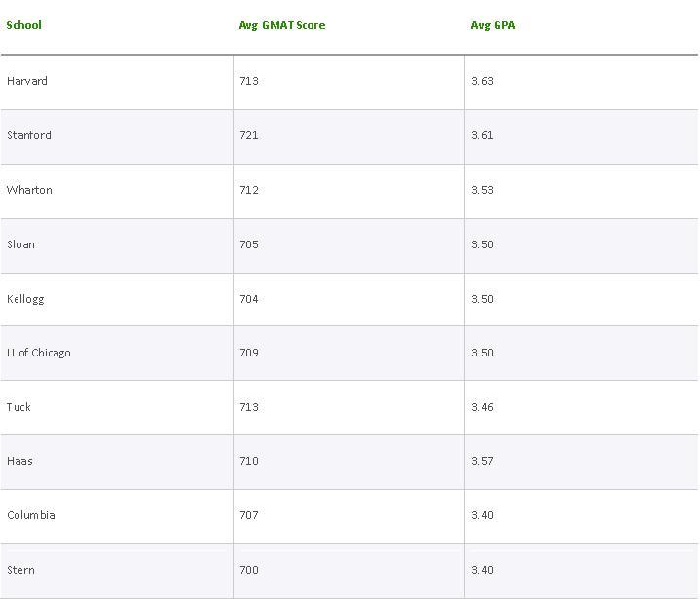Select the Harvard school cell
The height and width of the screenshot is (599, 700).
(x=27, y=81)
